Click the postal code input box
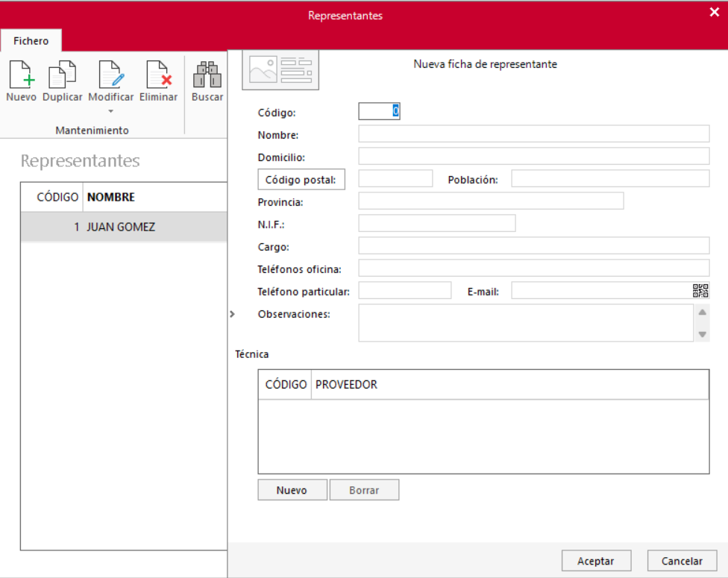This screenshot has height=578, width=728. (395, 178)
